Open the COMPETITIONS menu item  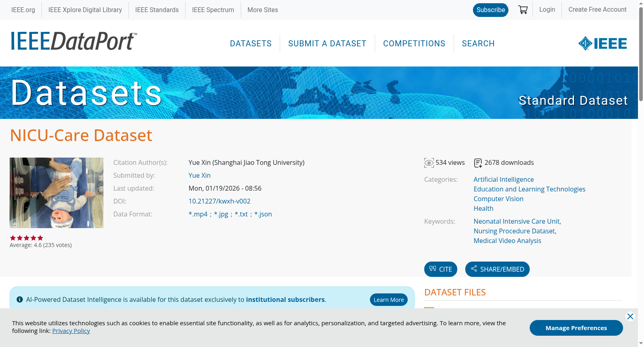click(414, 44)
